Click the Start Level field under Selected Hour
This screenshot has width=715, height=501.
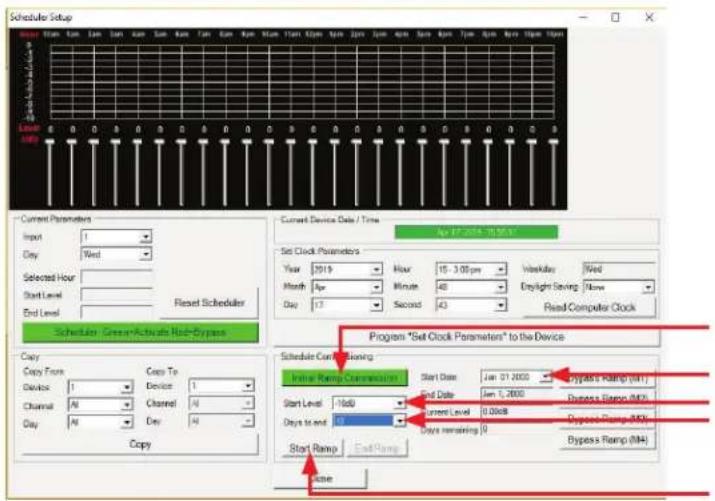coord(116,295)
